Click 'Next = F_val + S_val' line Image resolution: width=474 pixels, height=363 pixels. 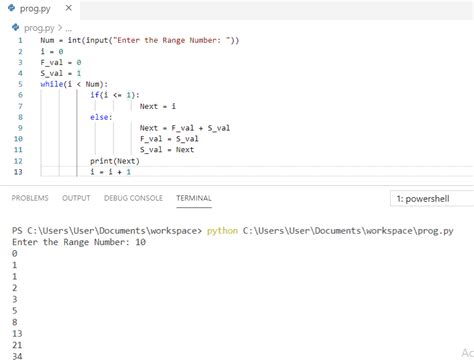(x=185, y=128)
